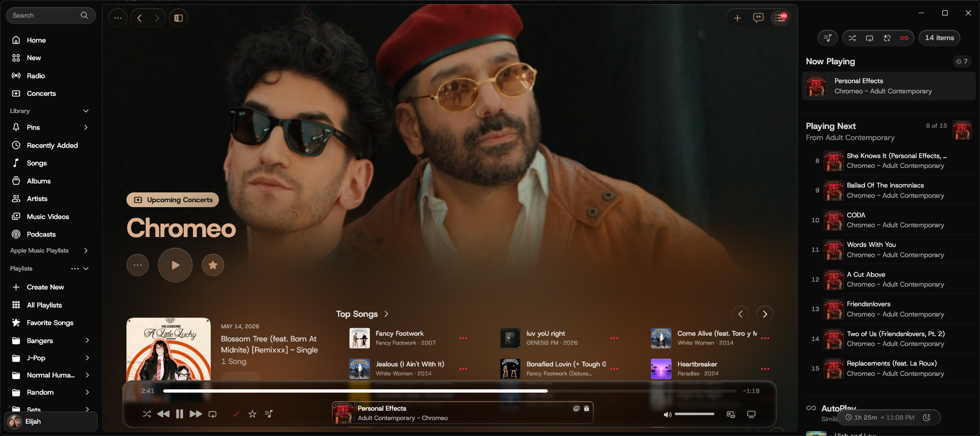Toggle the sidebar layout button
The width and height of the screenshot is (980, 436).
click(178, 18)
